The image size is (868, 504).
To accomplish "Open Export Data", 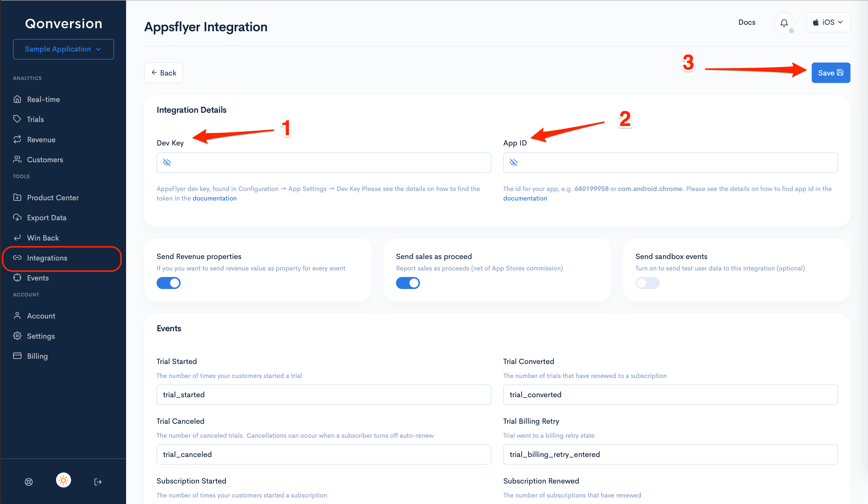I will click(x=47, y=217).
